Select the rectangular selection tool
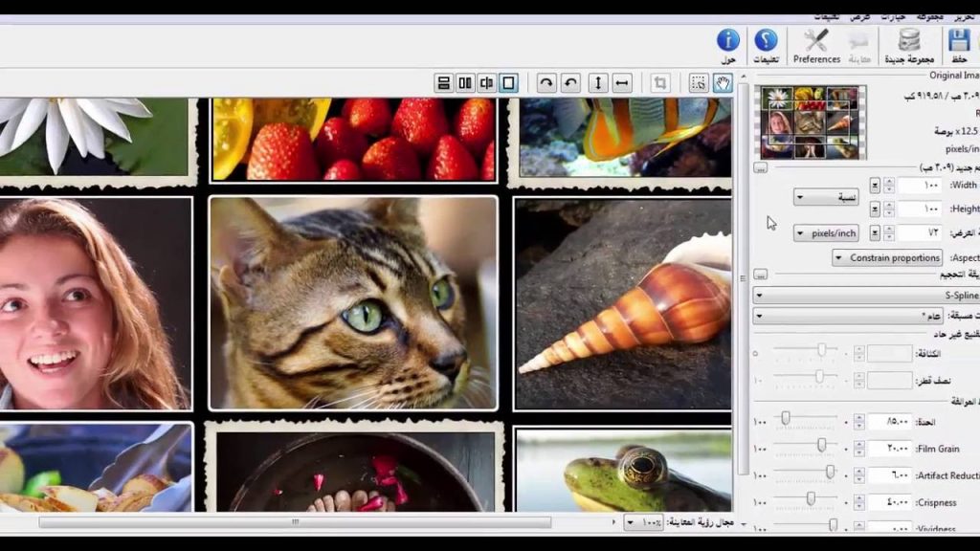980x551 pixels. pos(699,83)
